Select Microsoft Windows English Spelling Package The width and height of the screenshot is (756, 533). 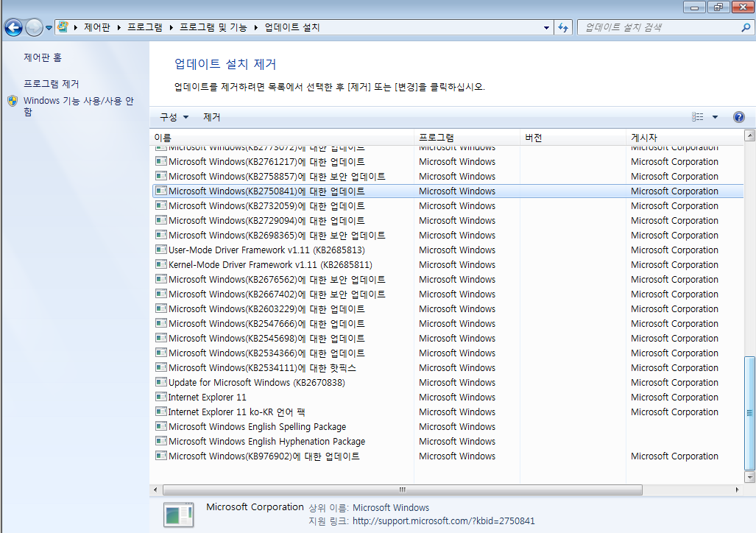448,426
